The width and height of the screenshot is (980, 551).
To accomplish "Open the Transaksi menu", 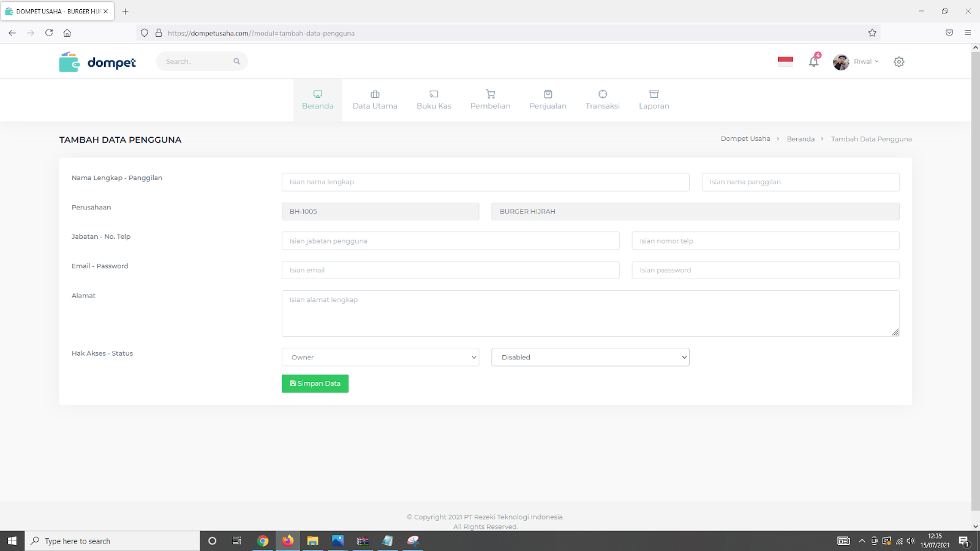I will tap(603, 100).
